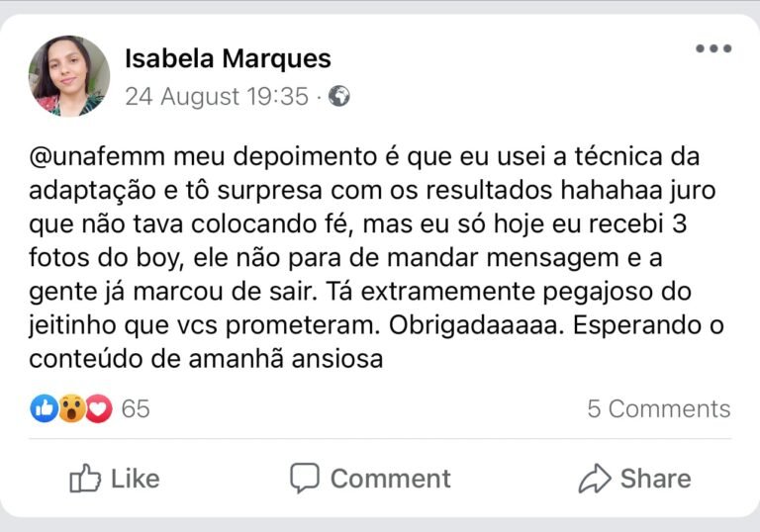This screenshot has width=760, height=532.
Task: Open Isabela Marques profile picture
Action: (x=69, y=76)
